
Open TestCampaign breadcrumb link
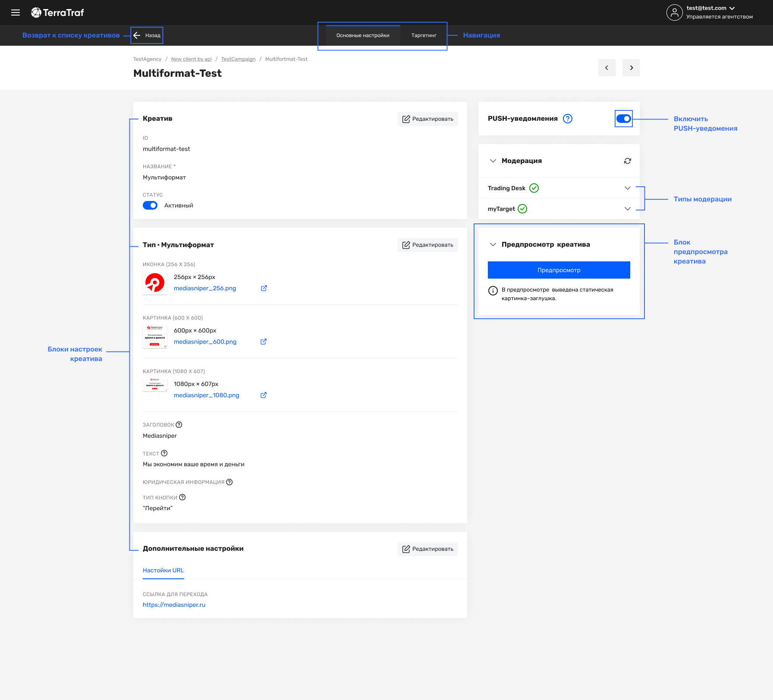tap(238, 59)
